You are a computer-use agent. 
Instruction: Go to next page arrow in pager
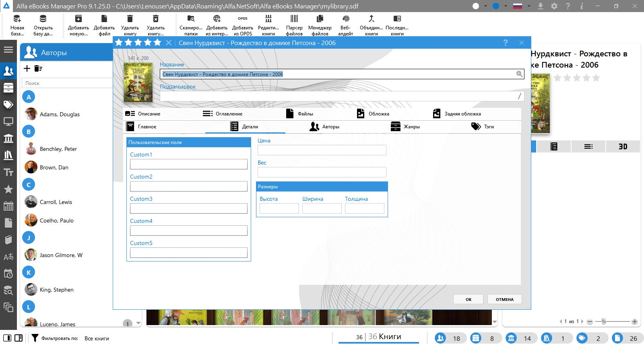click(x=582, y=321)
